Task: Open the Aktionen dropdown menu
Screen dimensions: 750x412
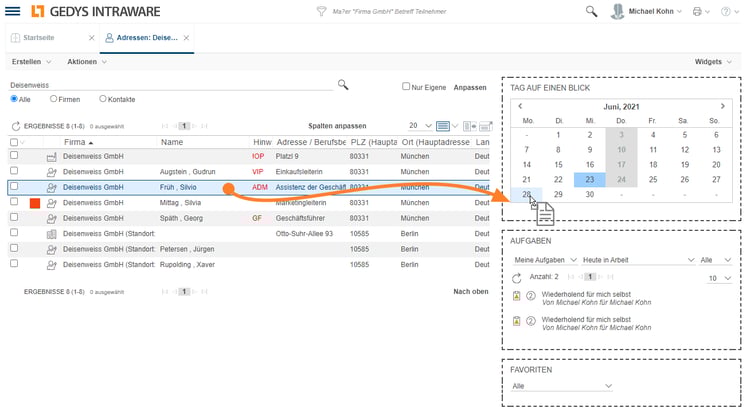Action: click(x=87, y=62)
